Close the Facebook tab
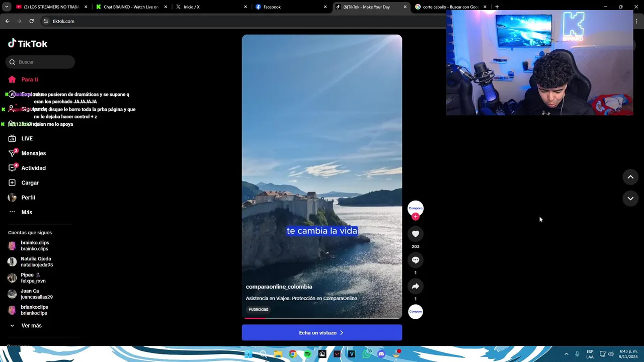 click(x=325, y=7)
